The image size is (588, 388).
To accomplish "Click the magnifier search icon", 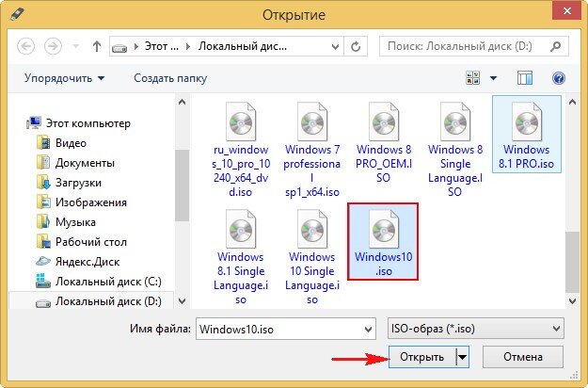I will click(556, 46).
